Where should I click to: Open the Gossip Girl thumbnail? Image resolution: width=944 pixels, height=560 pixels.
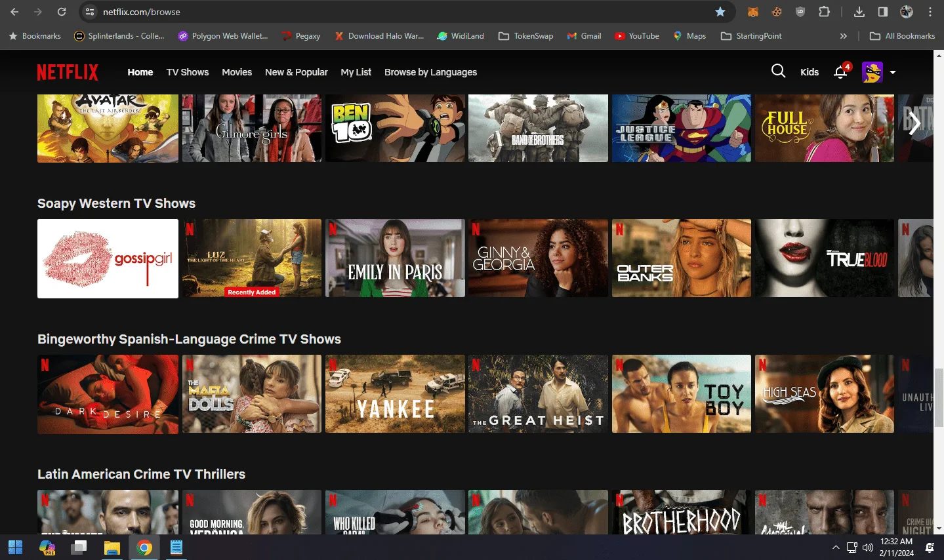point(108,258)
